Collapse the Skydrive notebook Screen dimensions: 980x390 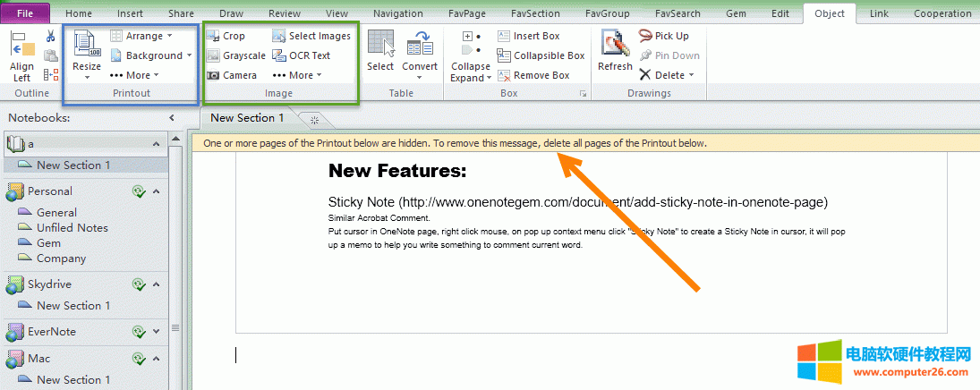(x=157, y=284)
